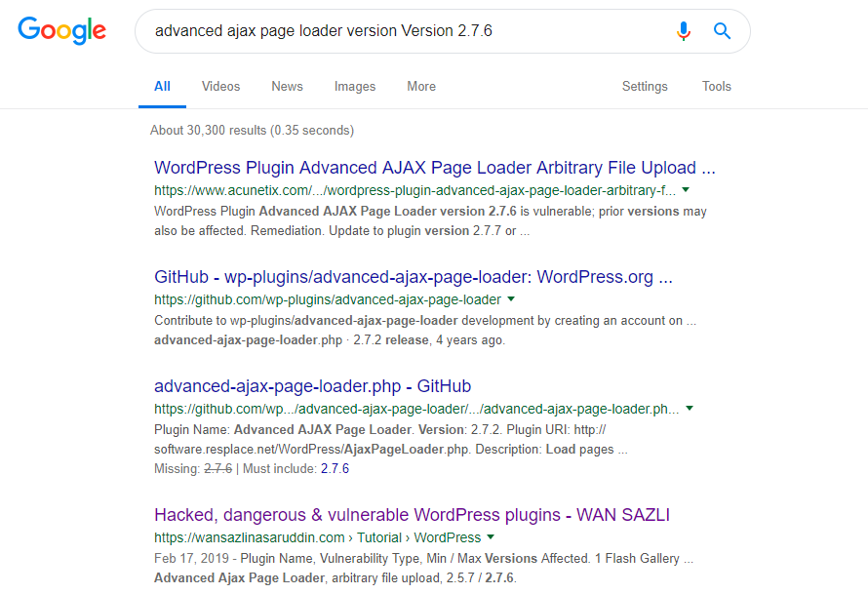Click the wansazlinasaruddin.com breadcrumb URL

[317, 537]
